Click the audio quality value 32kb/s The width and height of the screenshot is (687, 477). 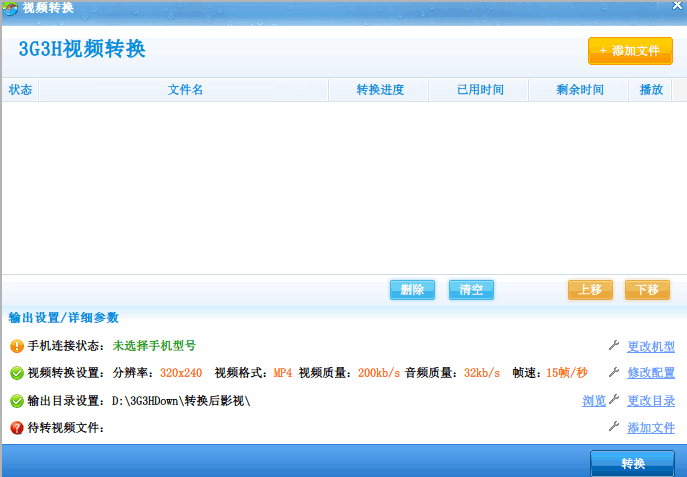click(x=482, y=373)
